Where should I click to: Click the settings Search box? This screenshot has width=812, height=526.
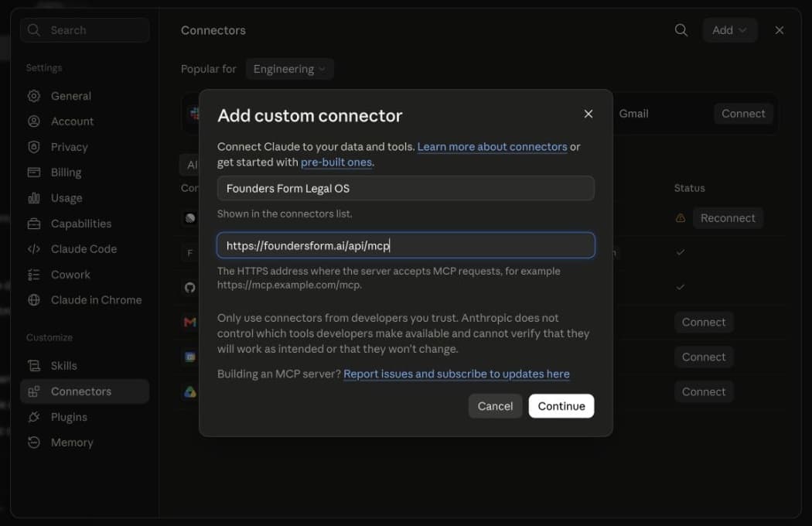click(x=85, y=30)
